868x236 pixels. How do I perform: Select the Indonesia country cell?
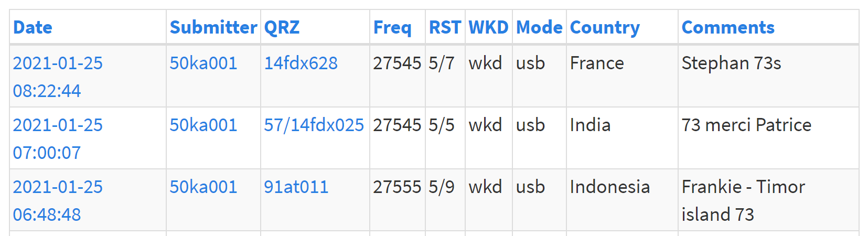coord(622,200)
